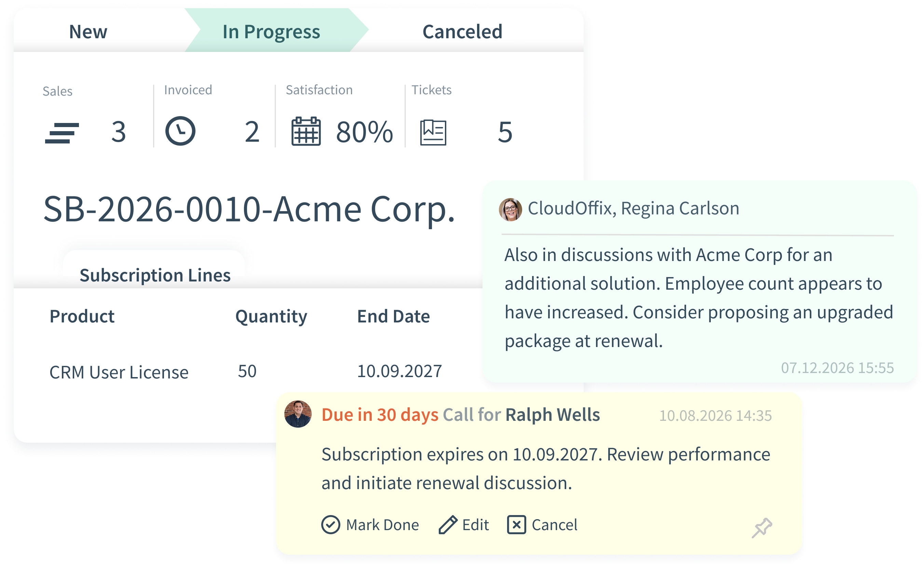Click the Cancel X box icon
Image resolution: width=924 pixels, height=567 pixels.
click(x=516, y=524)
